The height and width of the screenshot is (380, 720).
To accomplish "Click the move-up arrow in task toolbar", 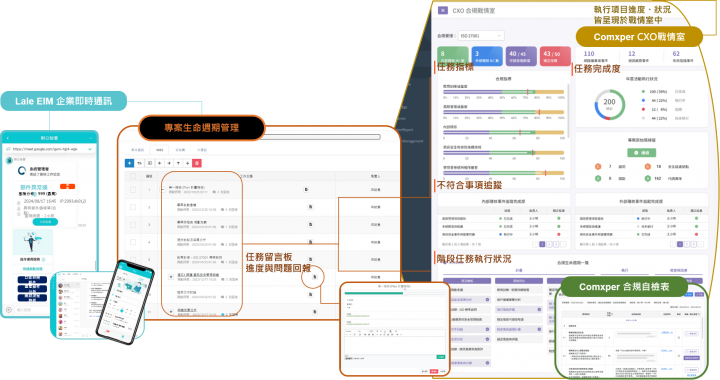I will coord(178,163).
